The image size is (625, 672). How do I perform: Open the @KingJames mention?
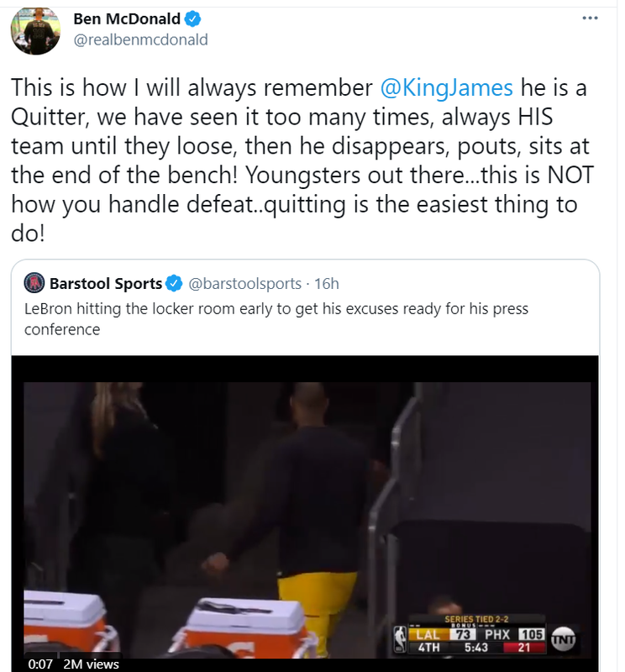click(x=446, y=88)
